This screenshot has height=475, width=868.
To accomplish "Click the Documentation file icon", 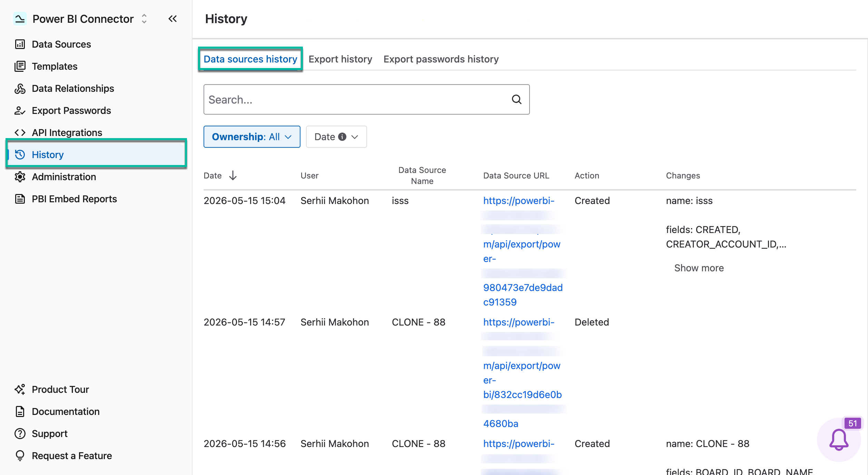I will pos(20,411).
